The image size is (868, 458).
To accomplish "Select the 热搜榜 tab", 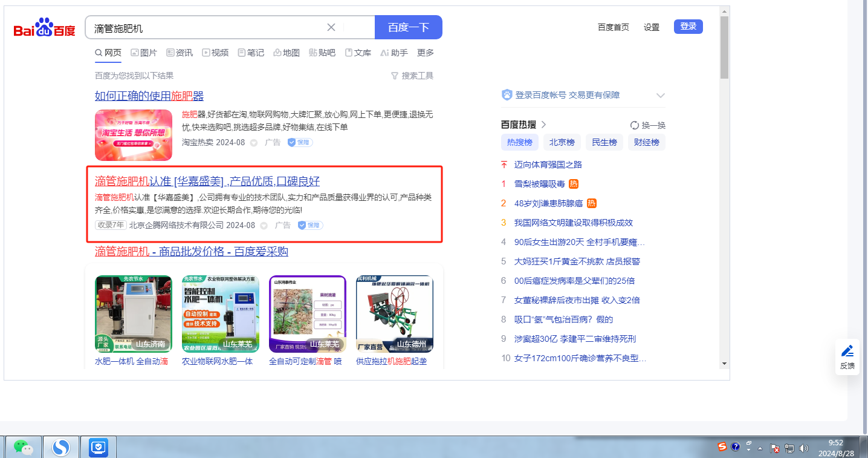I will [x=520, y=143].
